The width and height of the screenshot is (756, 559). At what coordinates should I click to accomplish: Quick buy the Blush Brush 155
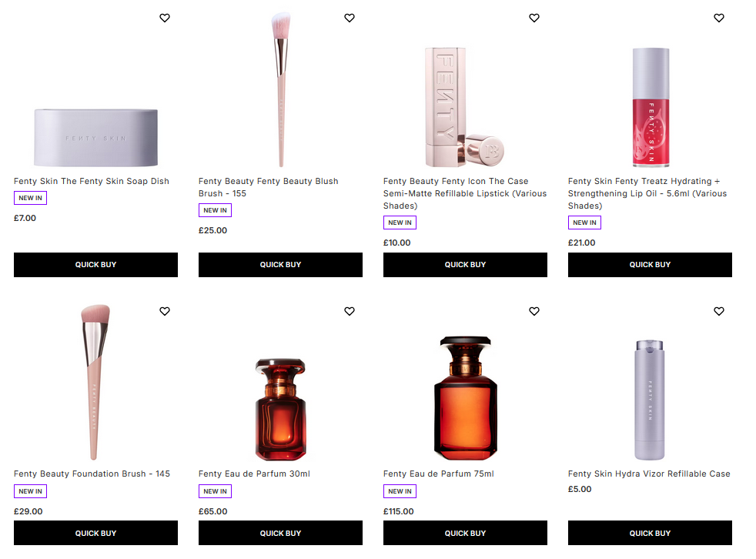(280, 264)
